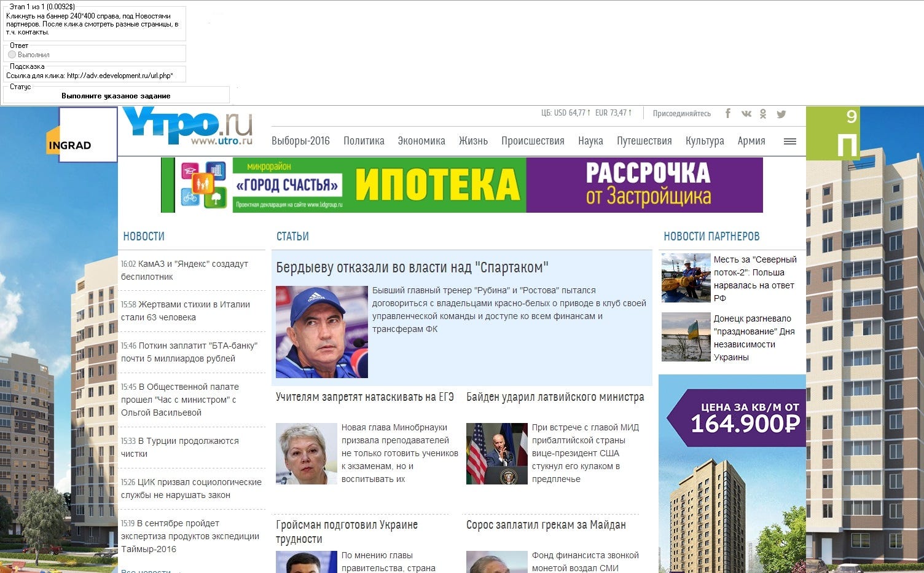This screenshot has height=573, width=924.
Task: Click the INGRAD logo banner
Action: point(82,135)
